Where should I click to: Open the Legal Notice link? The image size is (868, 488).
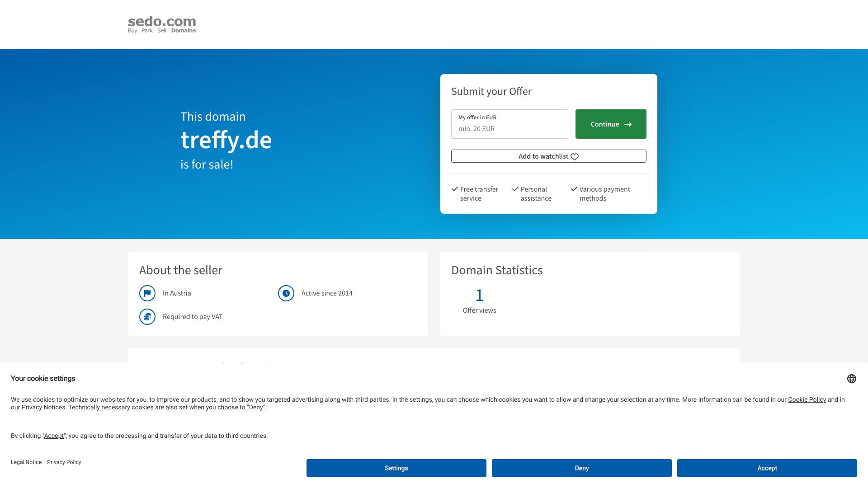coord(26,462)
